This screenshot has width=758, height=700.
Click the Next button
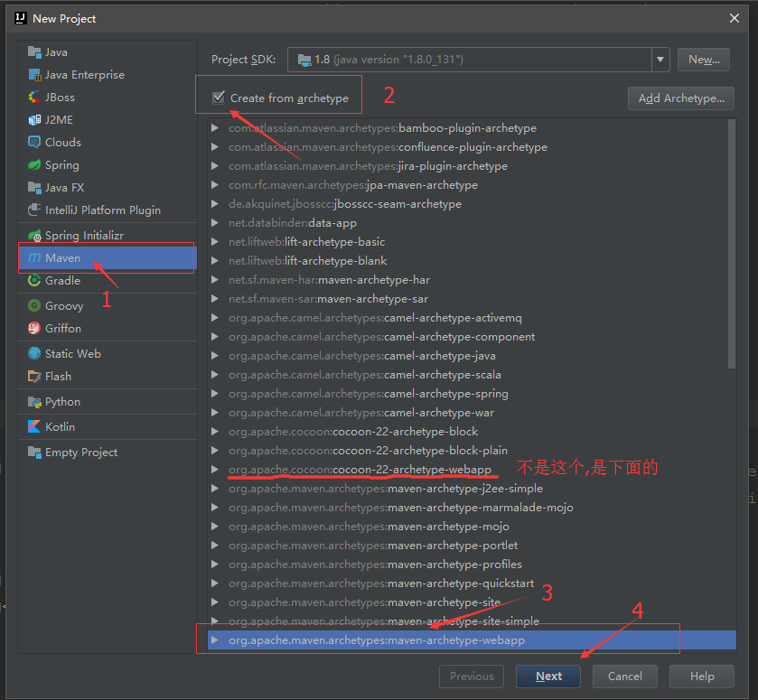[x=548, y=677]
